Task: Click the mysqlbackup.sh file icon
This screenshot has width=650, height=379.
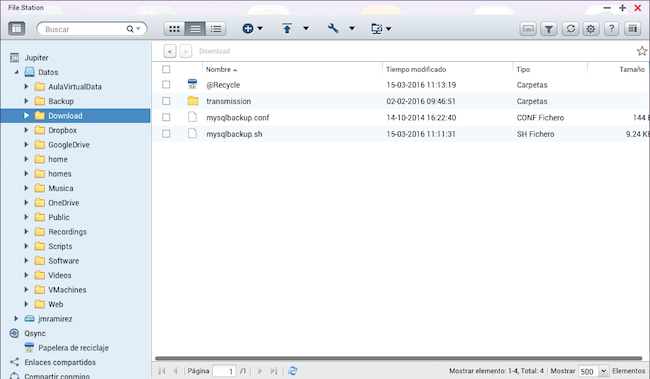Action: (x=192, y=134)
